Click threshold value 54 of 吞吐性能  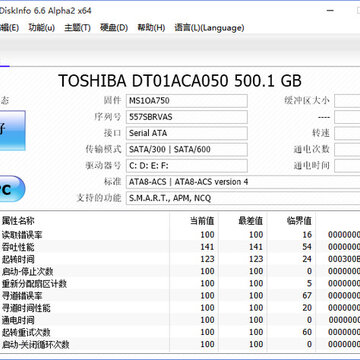pyautogui.click(x=307, y=247)
